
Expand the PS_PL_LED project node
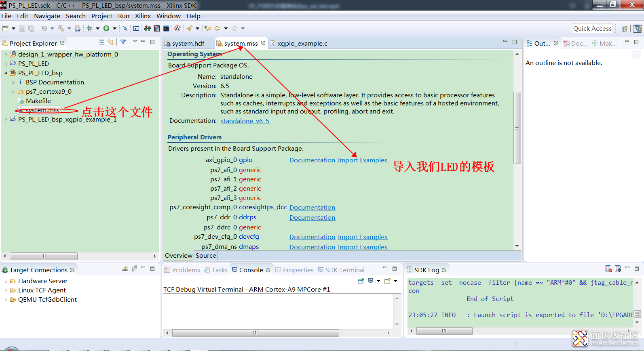coord(6,64)
